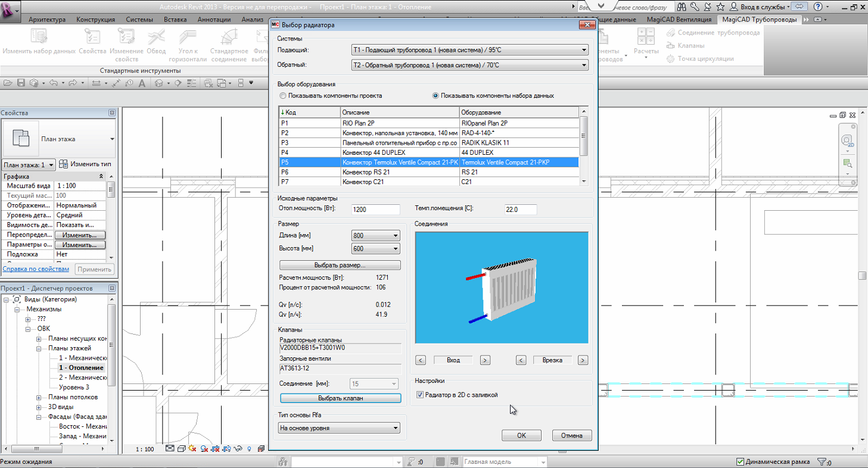Click the star favorites icon in title bar
The image size is (868, 468).
click(x=720, y=7)
